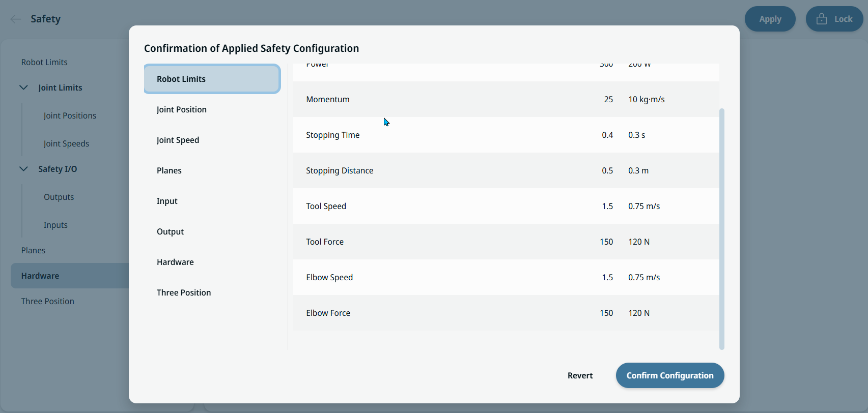The image size is (868, 413).
Task: Collapse the Safety I/O section chevron
Action: point(23,169)
